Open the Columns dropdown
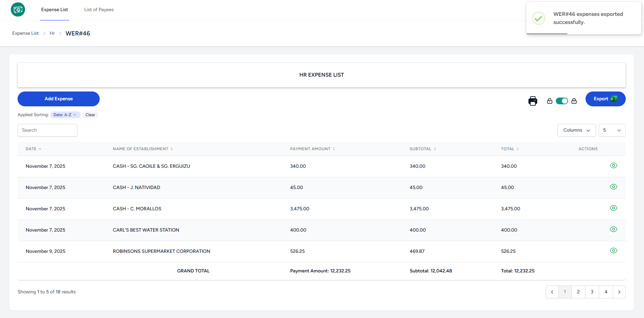The height and width of the screenshot is (318, 644). coord(576,130)
